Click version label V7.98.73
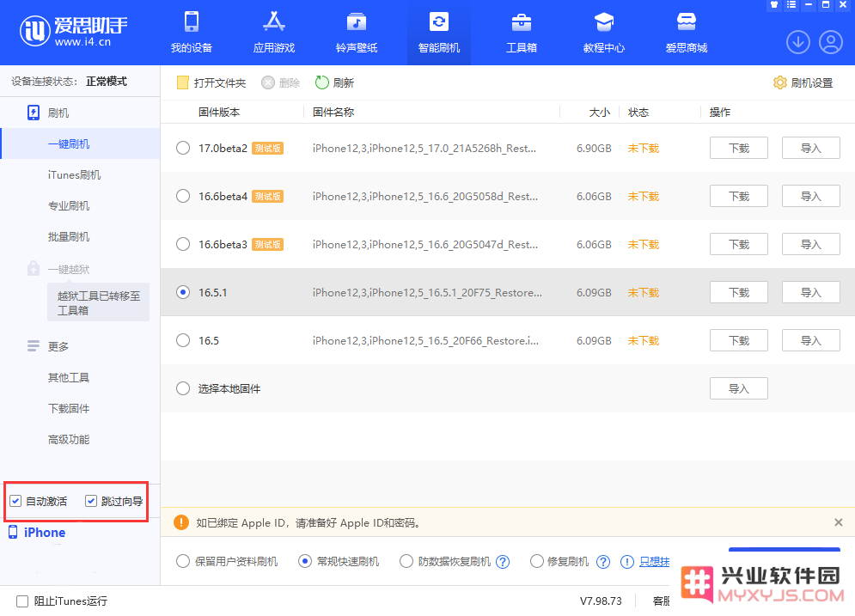 601,601
